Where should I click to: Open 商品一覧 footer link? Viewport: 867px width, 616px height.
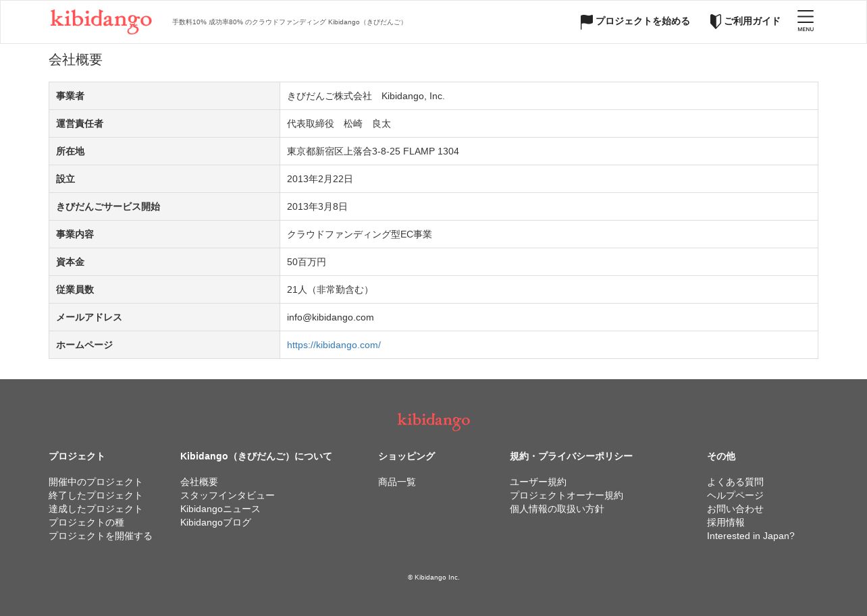pos(397,482)
